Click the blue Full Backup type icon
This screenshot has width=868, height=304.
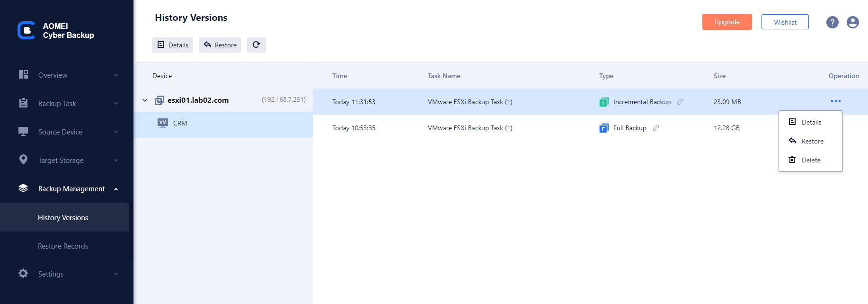604,128
